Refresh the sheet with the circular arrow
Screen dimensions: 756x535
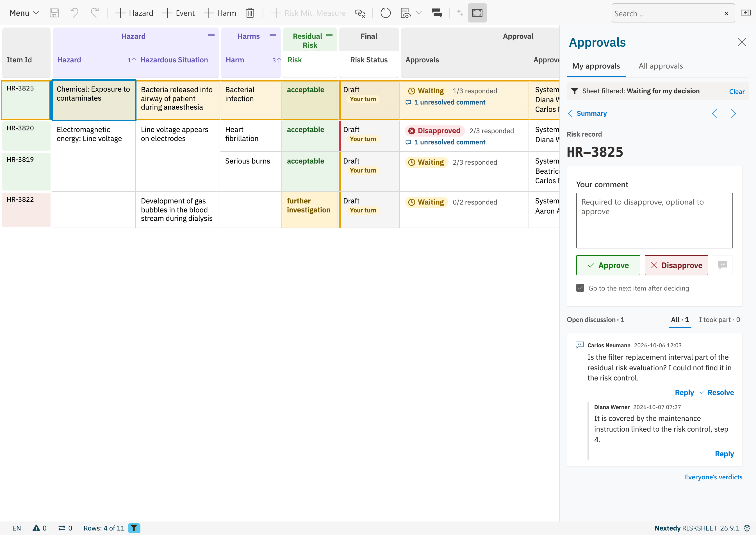tap(385, 13)
